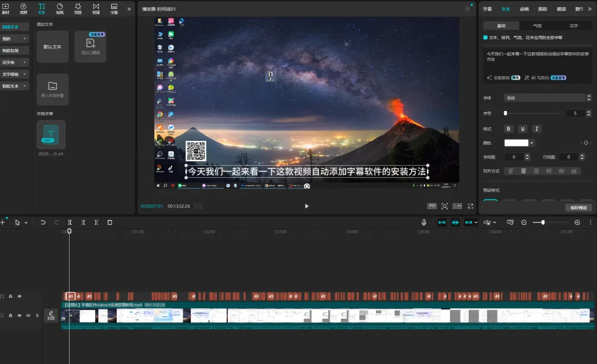Play the video in the player

pos(306,206)
